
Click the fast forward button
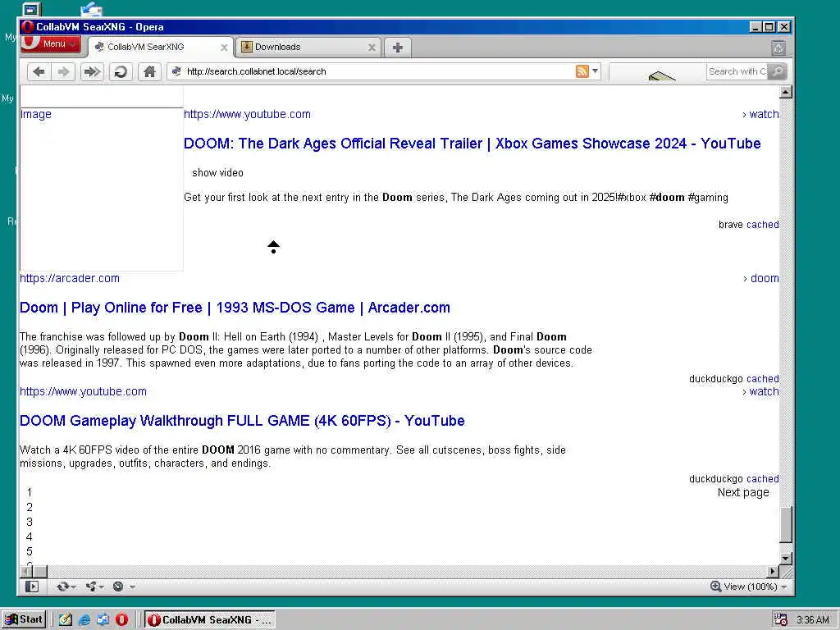tap(92, 71)
